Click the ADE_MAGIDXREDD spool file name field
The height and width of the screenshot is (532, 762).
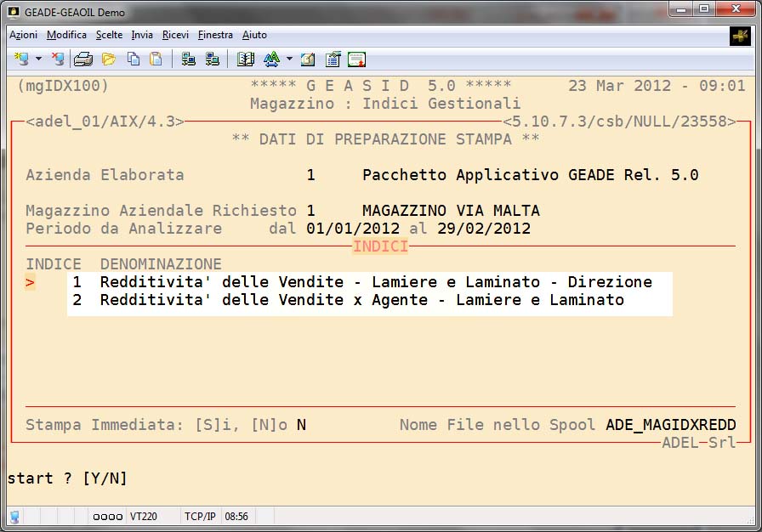pyautogui.click(x=671, y=425)
